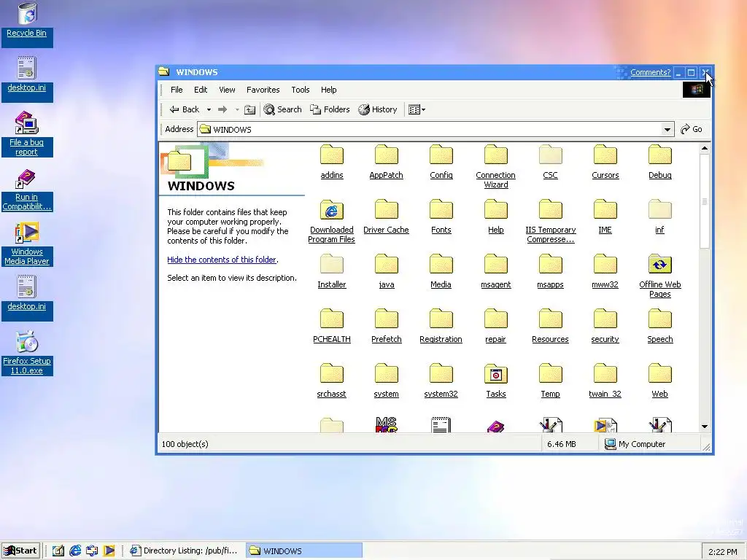Select the Debug folder

659,161
